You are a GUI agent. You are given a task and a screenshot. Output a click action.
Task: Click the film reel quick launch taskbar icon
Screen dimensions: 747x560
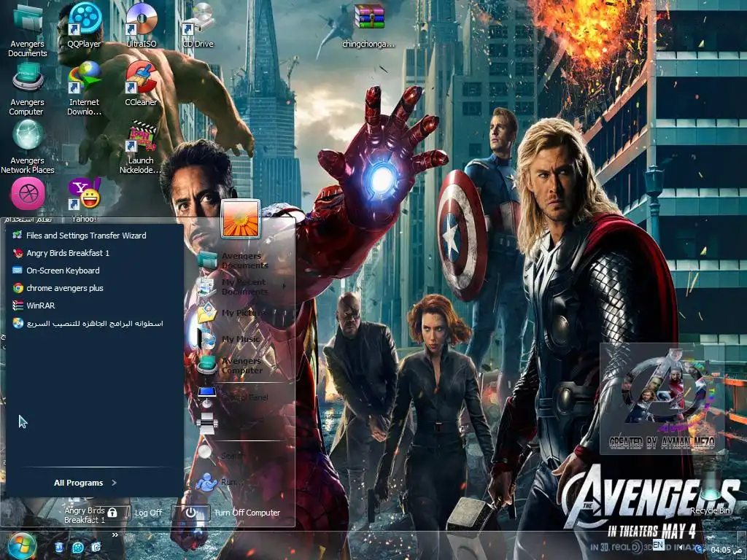77,547
